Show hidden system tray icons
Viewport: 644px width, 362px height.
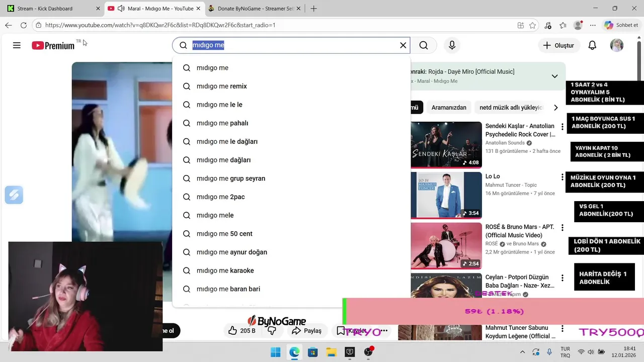522,352
